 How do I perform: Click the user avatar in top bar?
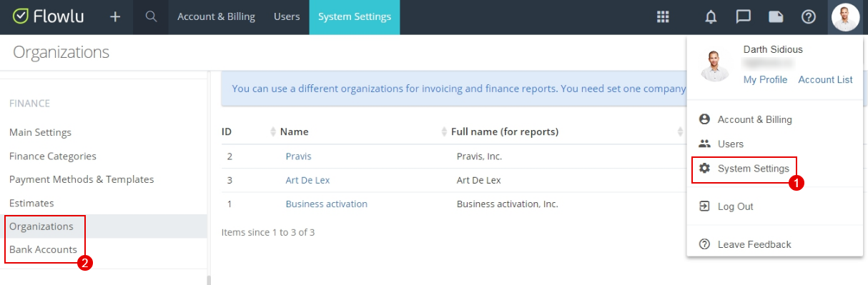pyautogui.click(x=846, y=17)
